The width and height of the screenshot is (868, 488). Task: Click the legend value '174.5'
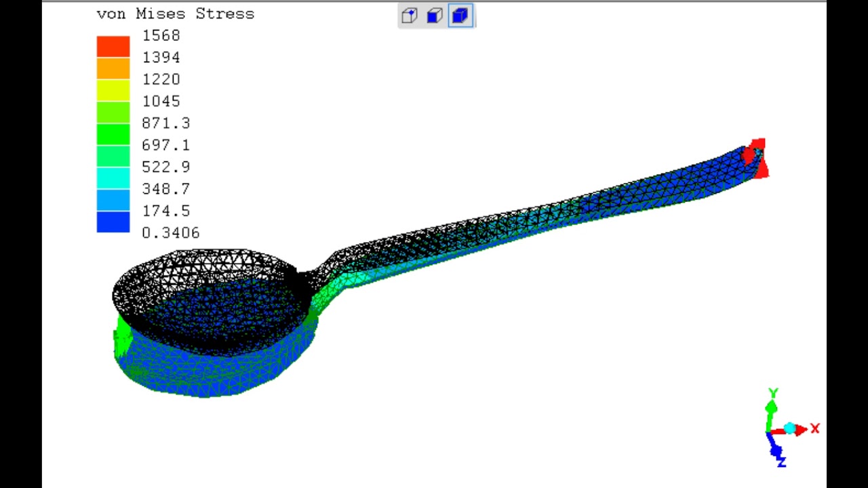166,211
